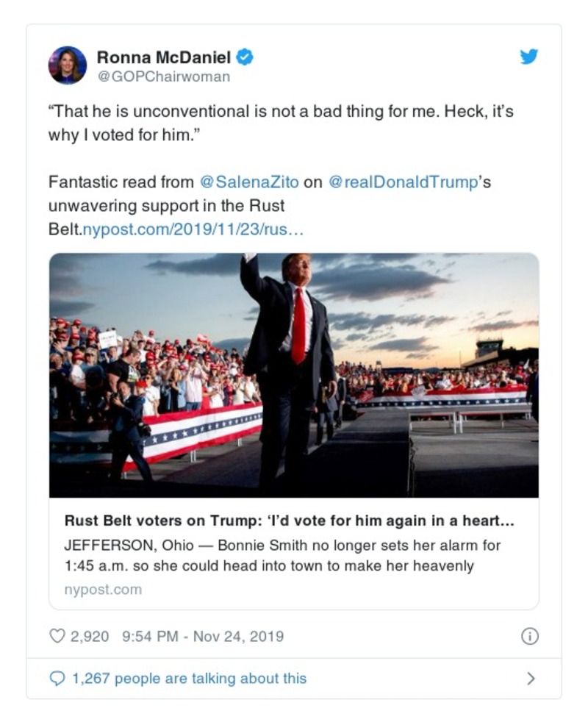Click the Trump rally preview image
This screenshot has height=722, width=588.
point(294,375)
